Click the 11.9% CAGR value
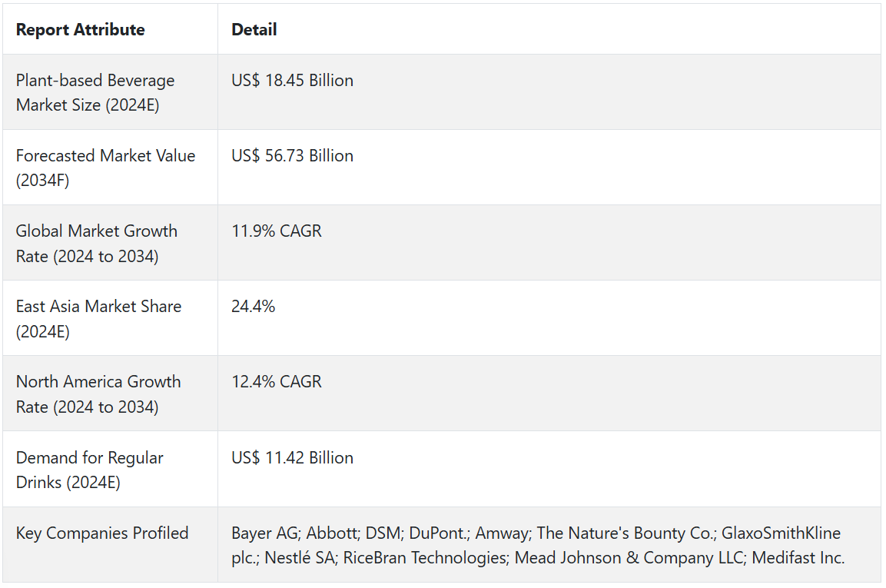 (276, 231)
